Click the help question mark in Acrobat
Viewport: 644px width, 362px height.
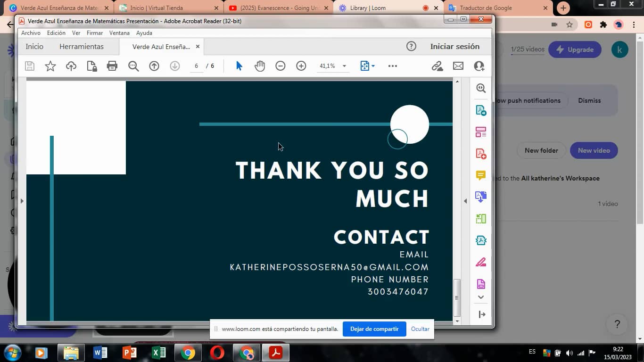pos(411,46)
